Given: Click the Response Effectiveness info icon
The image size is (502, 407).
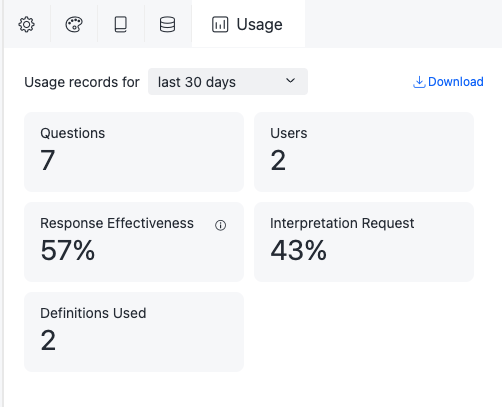Looking at the screenshot, I should pyautogui.click(x=220, y=225).
